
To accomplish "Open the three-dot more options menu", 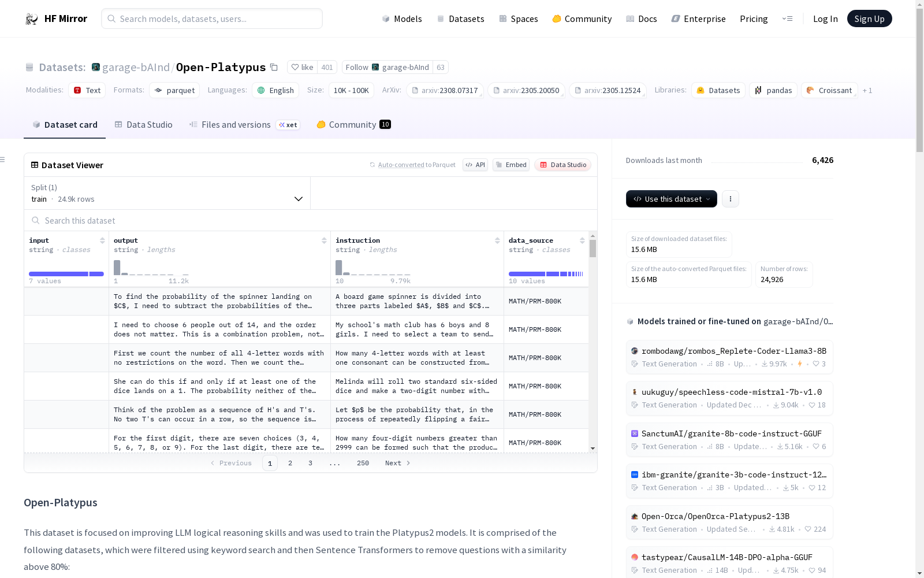I will pos(731,199).
